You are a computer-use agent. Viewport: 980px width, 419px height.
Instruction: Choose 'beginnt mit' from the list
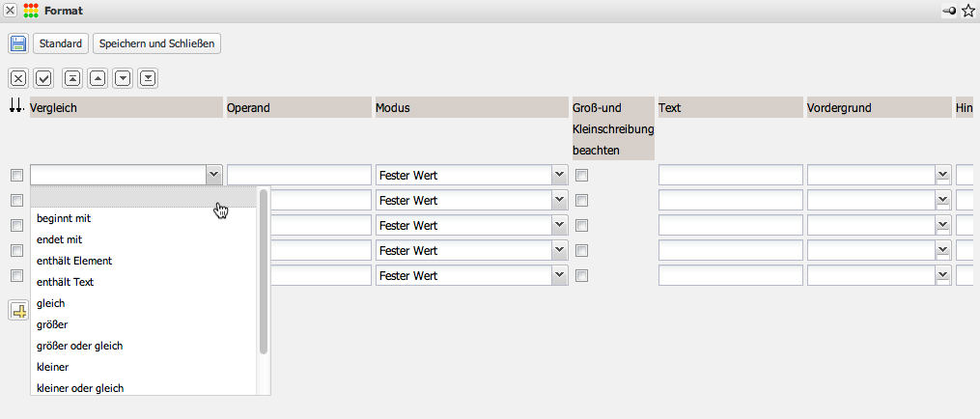click(x=64, y=218)
